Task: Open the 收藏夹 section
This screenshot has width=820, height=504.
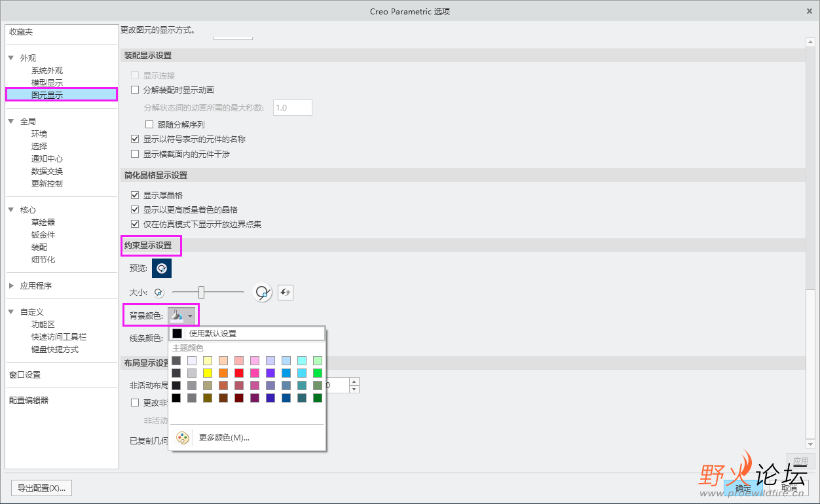Action: pyautogui.click(x=21, y=32)
